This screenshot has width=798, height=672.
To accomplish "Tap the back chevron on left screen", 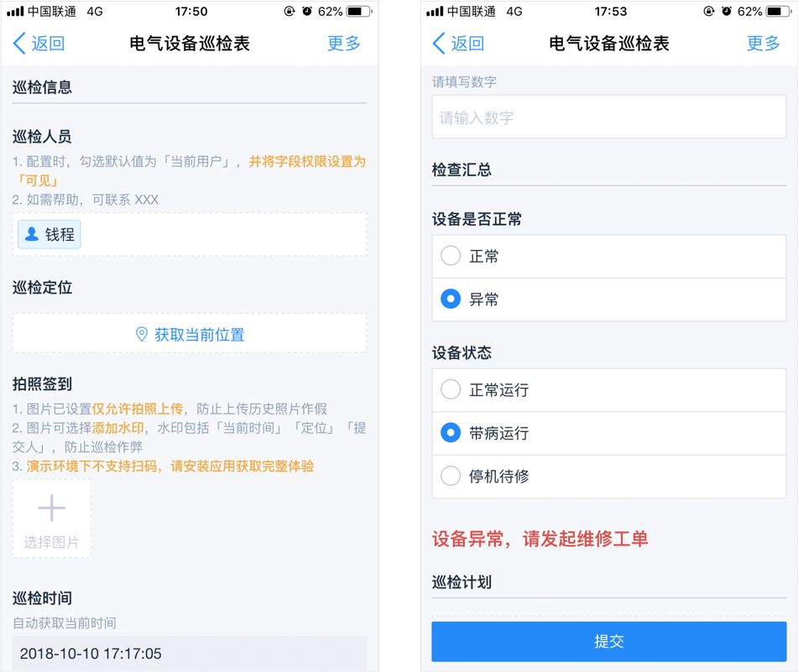I will coord(19,44).
